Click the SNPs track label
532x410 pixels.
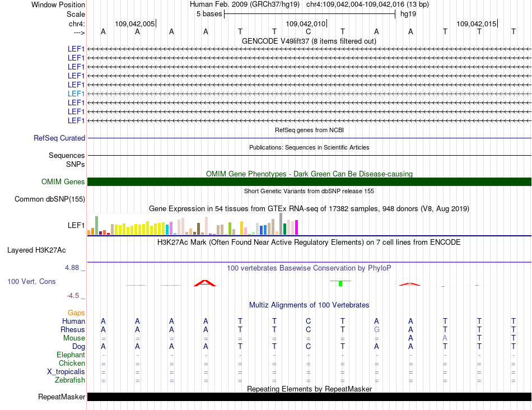[76, 164]
